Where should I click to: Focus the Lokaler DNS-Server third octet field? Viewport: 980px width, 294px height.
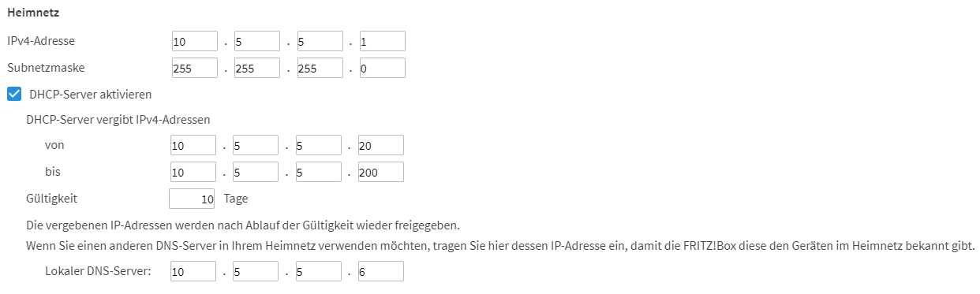coord(318,272)
